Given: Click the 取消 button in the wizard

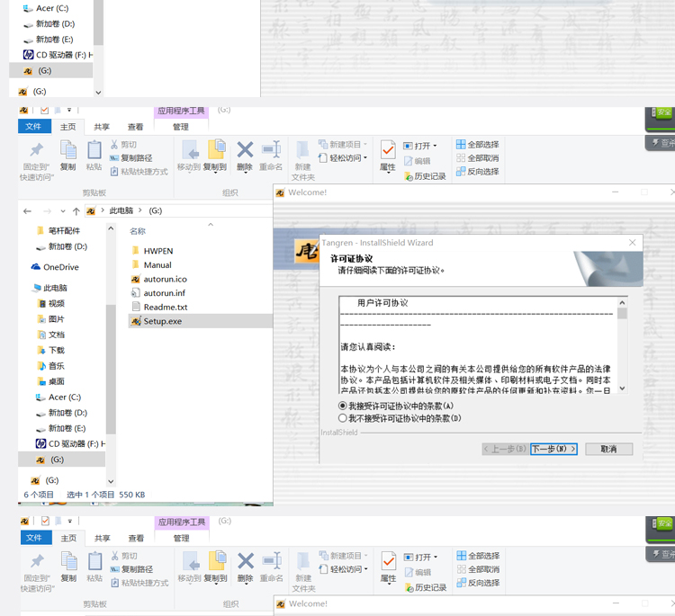Looking at the screenshot, I should (x=608, y=449).
